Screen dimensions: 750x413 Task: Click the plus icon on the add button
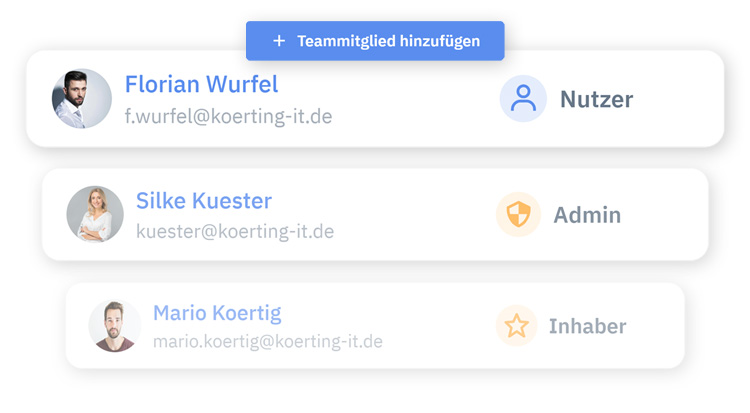(x=279, y=41)
